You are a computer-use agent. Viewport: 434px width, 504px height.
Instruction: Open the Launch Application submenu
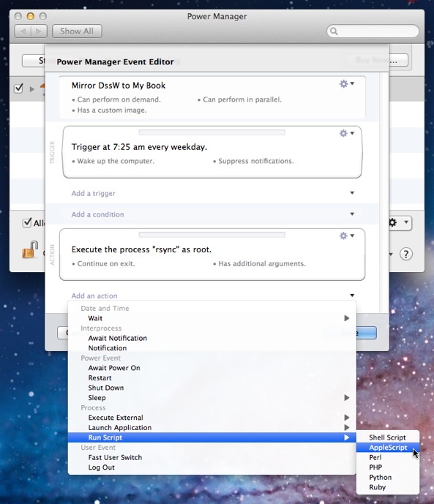tap(212, 427)
